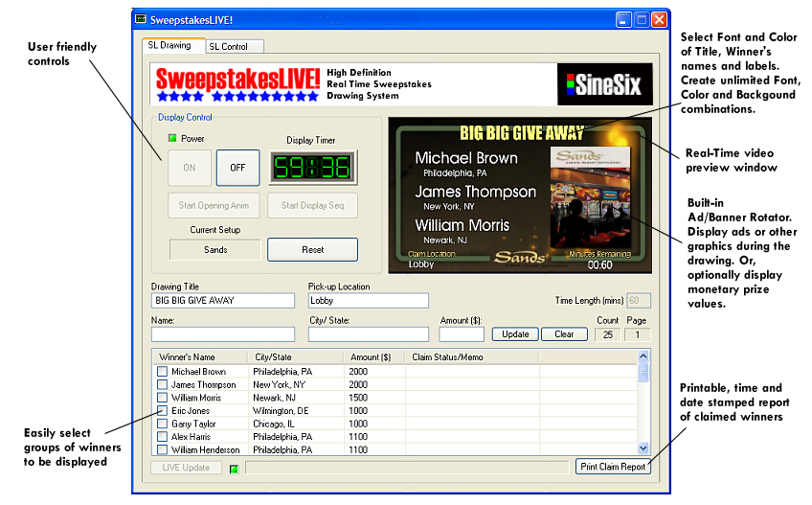Check the Michael Brown checkbox
812x505 pixels.
162,371
